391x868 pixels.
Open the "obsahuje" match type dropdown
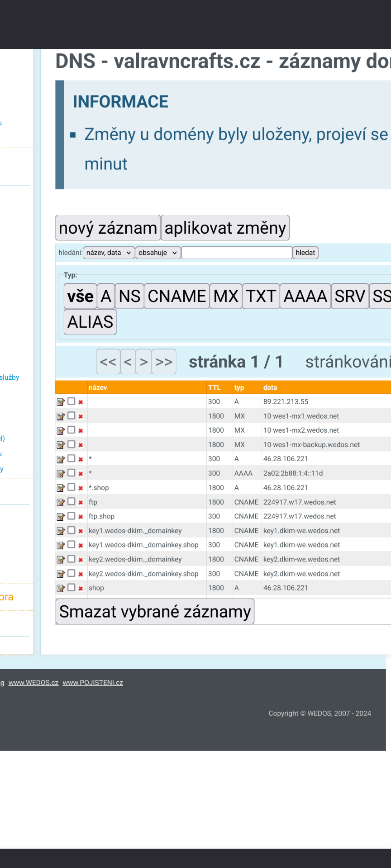[x=157, y=253]
